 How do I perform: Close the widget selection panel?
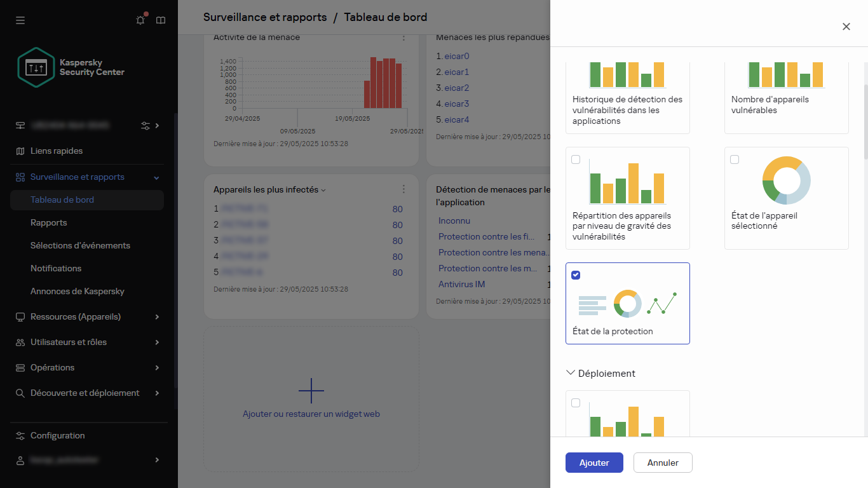[846, 26]
